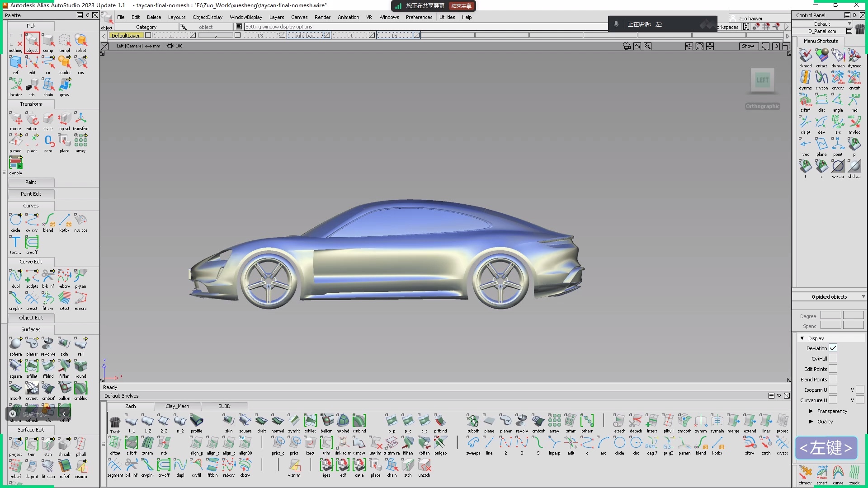The height and width of the screenshot is (488, 868).
Task: Select the skin surface tool
Action: (x=64, y=344)
